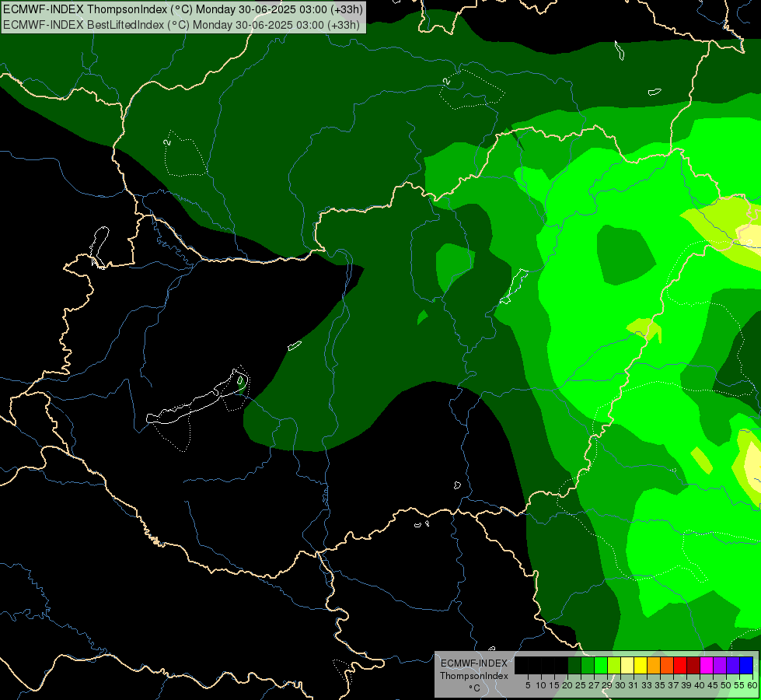Click the legend tick label 50
Screen dimensions: 761x700
tap(727, 685)
